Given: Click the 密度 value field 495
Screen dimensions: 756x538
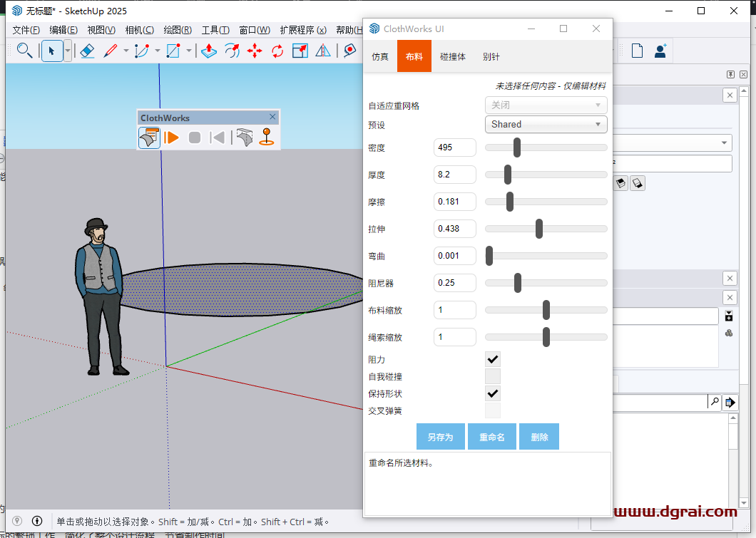Looking at the screenshot, I should click(454, 148).
